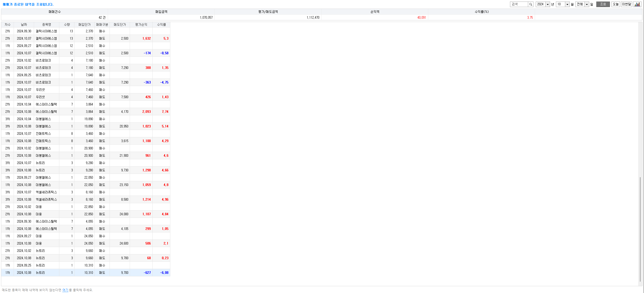Click the 평가손익 column header

(141, 24)
